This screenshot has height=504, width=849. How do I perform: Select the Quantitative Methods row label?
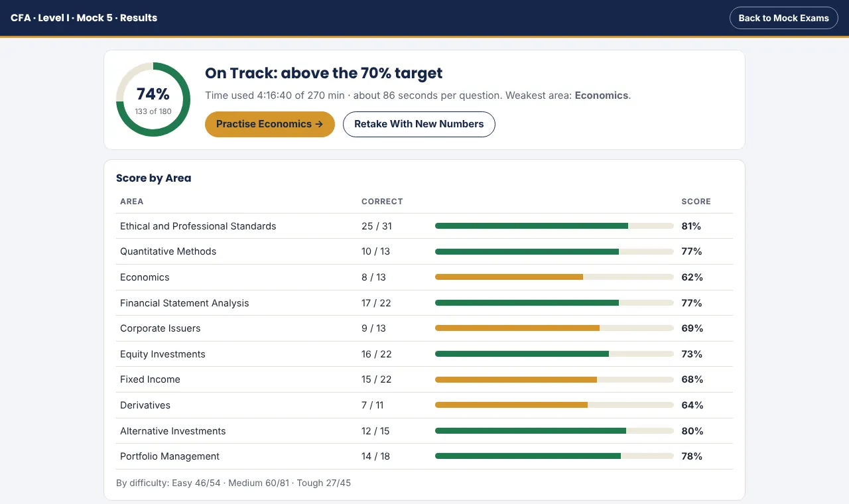pyautogui.click(x=168, y=251)
